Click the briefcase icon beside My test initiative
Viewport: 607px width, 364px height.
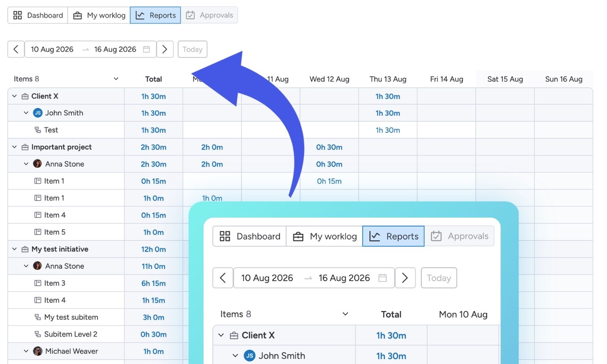pyautogui.click(x=25, y=249)
